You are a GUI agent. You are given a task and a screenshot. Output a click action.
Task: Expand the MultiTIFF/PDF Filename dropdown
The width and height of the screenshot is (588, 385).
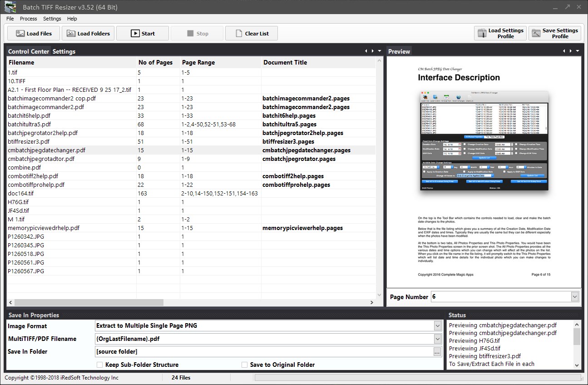[438, 339]
